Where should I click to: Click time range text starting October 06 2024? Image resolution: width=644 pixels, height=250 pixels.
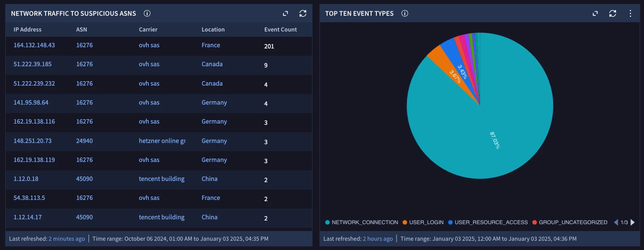coord(180,239)
